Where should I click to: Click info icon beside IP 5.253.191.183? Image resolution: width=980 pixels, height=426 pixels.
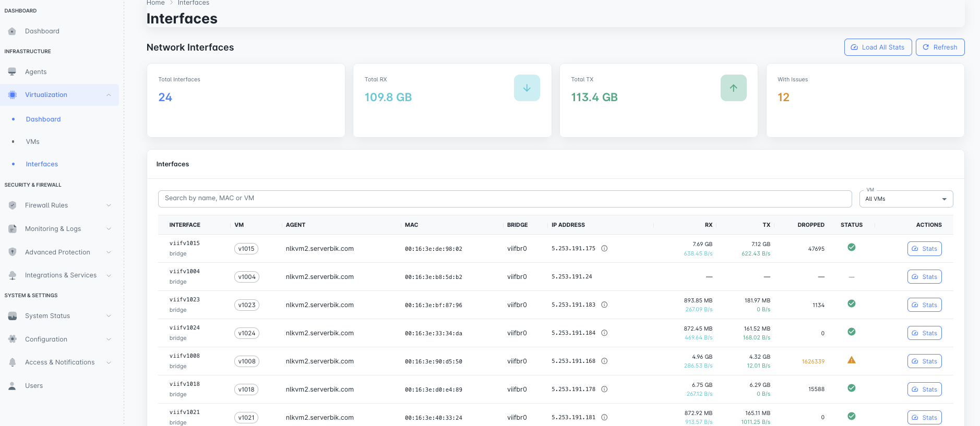point(604,305)
